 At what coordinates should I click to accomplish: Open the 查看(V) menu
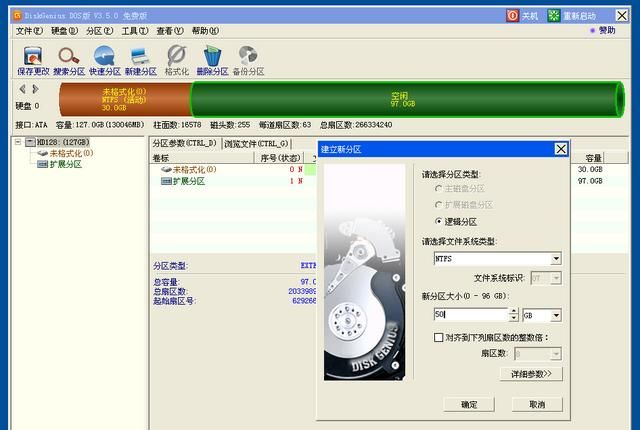point(170,31)
